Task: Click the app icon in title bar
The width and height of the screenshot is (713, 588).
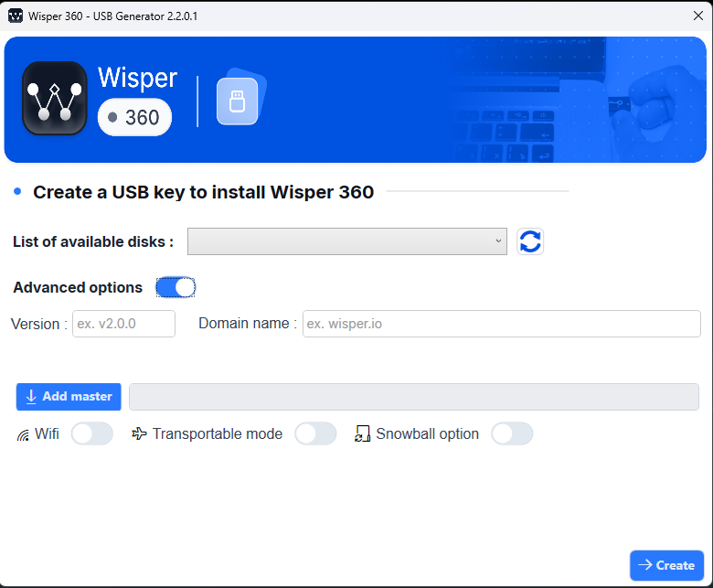Action: (x=16, y=16)
